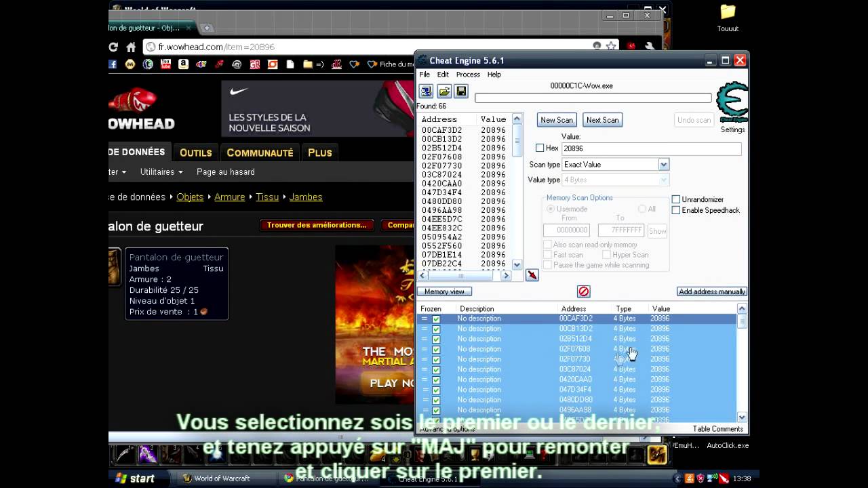Click the golden action bar button in WoW
Image resolution: width=868 pixels, height=488 pixels.
tap(657, 454)
